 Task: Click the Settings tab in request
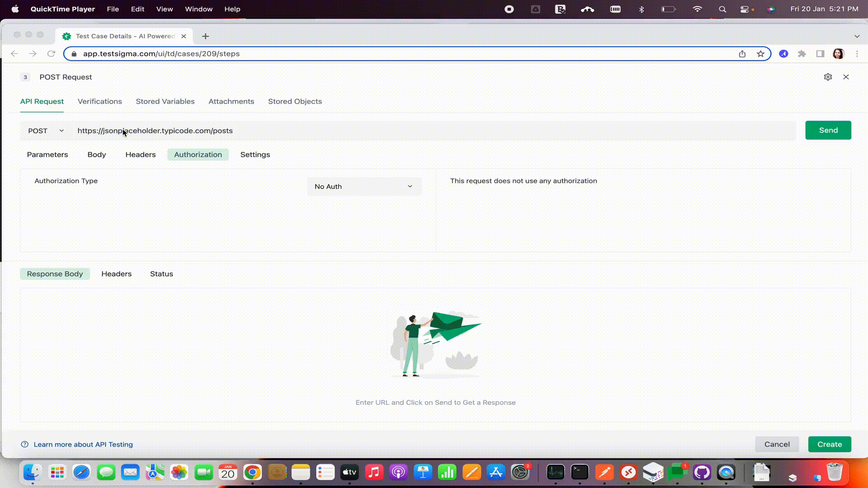(x=255, y=155)
